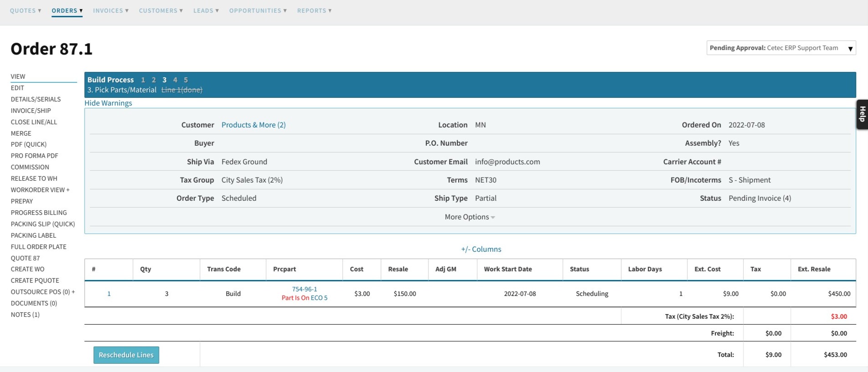Go to Build Process step 2

click(x=154, y=80)
